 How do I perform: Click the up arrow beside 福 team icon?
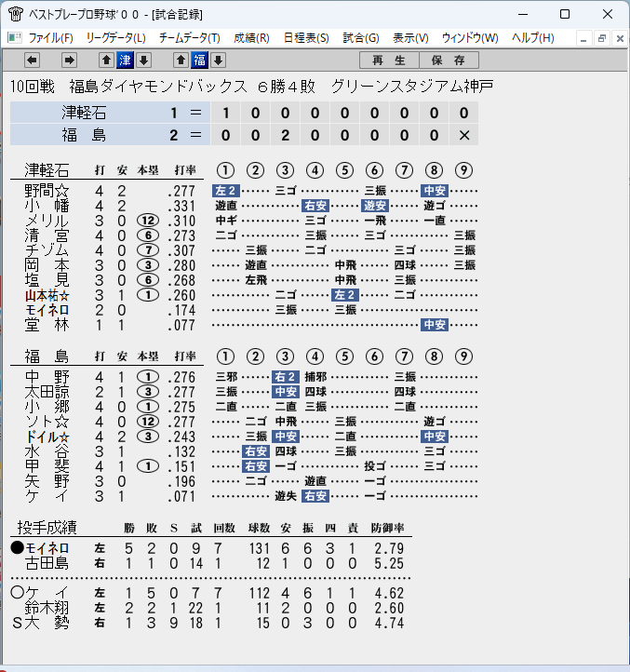click(x=181, y=60)
